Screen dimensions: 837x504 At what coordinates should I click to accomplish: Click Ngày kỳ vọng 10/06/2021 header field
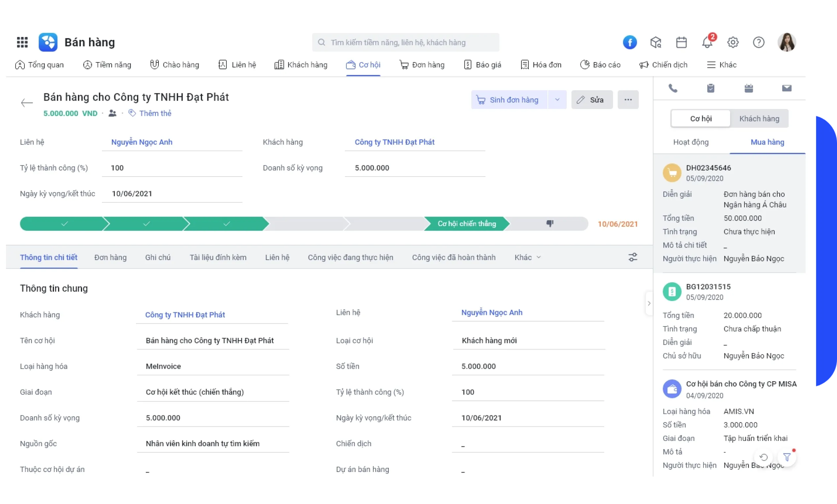pos(172,194)
